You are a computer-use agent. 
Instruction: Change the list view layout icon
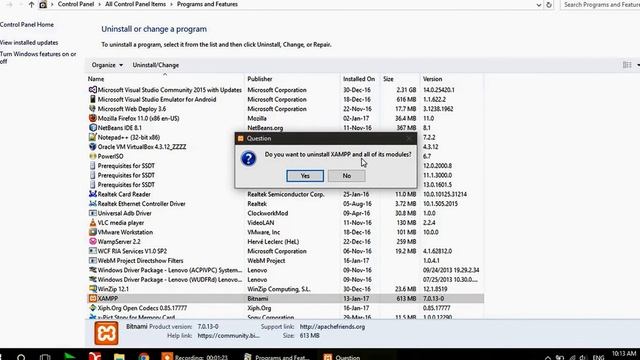pyautogui.click(x=627, y=65)
